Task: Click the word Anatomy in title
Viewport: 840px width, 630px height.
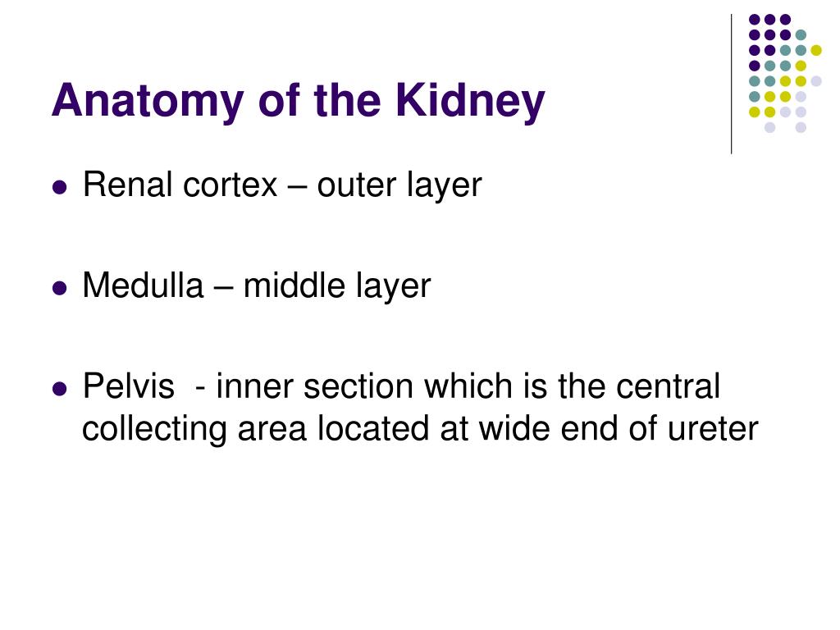Action: [x=148, y=102]
